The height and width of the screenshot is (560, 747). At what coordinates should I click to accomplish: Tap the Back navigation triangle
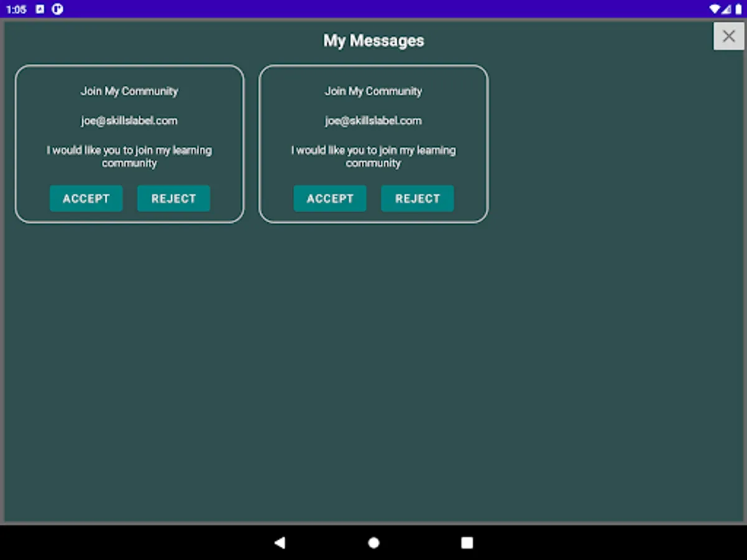(x=280, y=543)
